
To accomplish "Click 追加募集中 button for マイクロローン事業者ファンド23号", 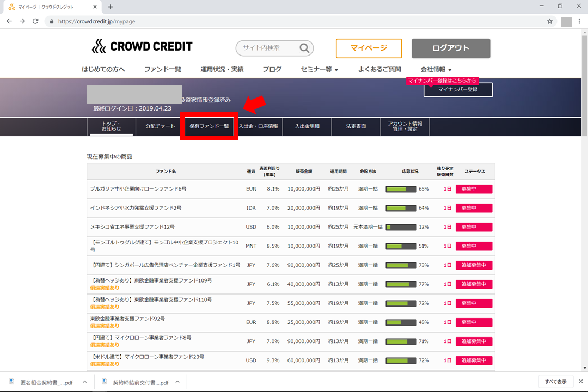I will (x=474, y=360).
